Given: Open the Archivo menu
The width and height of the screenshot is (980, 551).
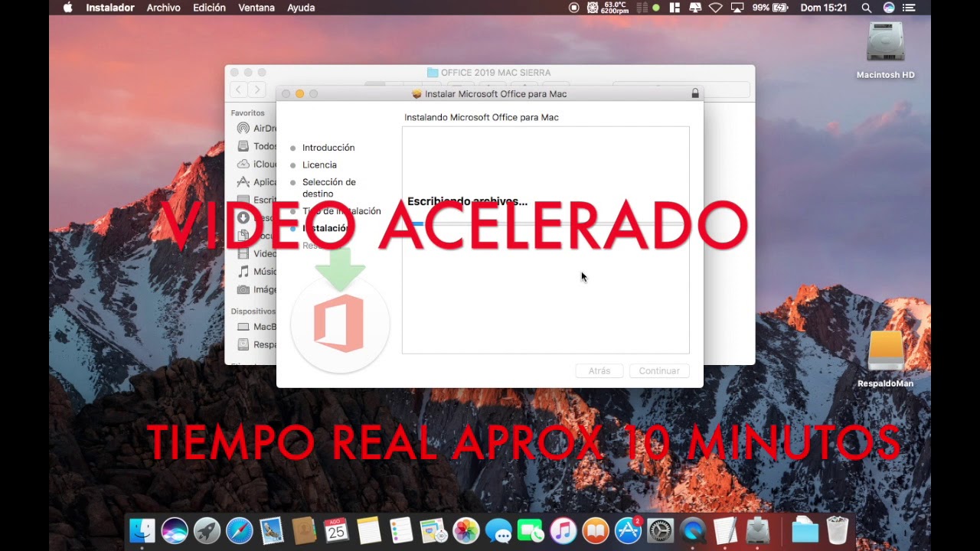Looking at the screenshot, I should tap(163, 8).
